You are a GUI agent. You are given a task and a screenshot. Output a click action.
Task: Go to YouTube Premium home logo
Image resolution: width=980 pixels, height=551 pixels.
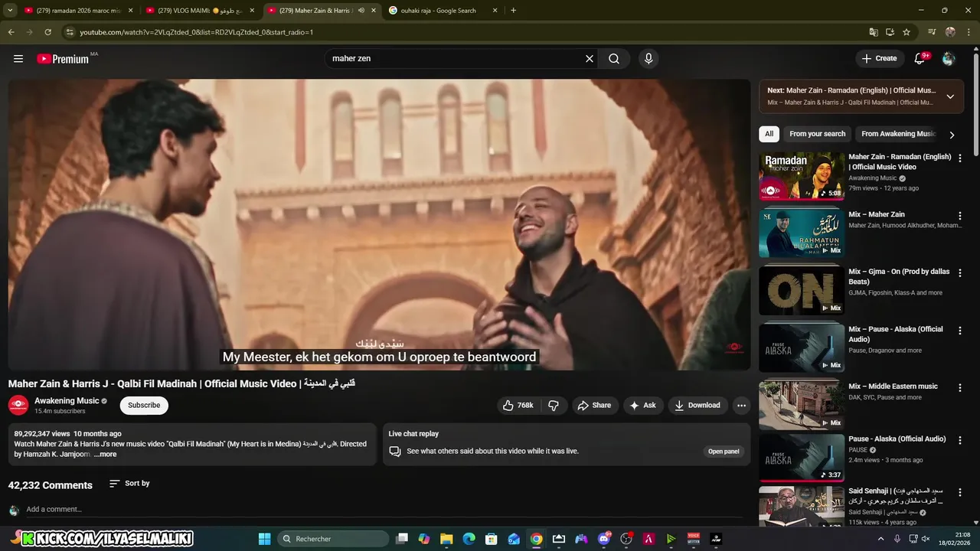pos(64,59)
